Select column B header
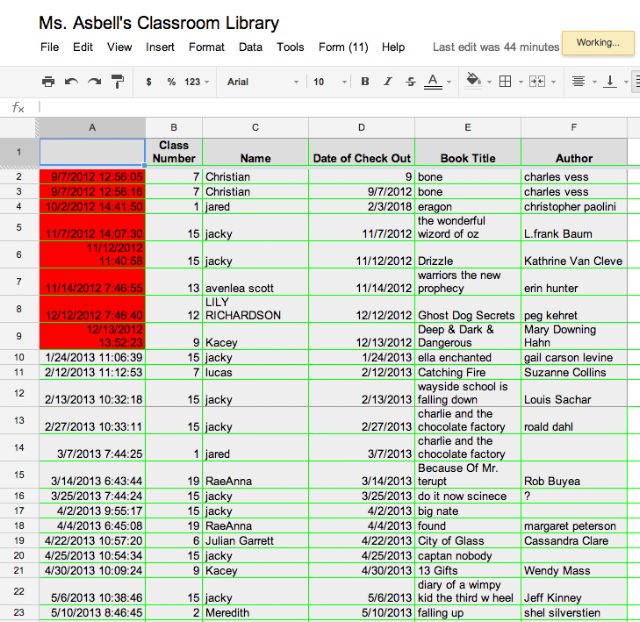640x622 pixels. (174, 128)
